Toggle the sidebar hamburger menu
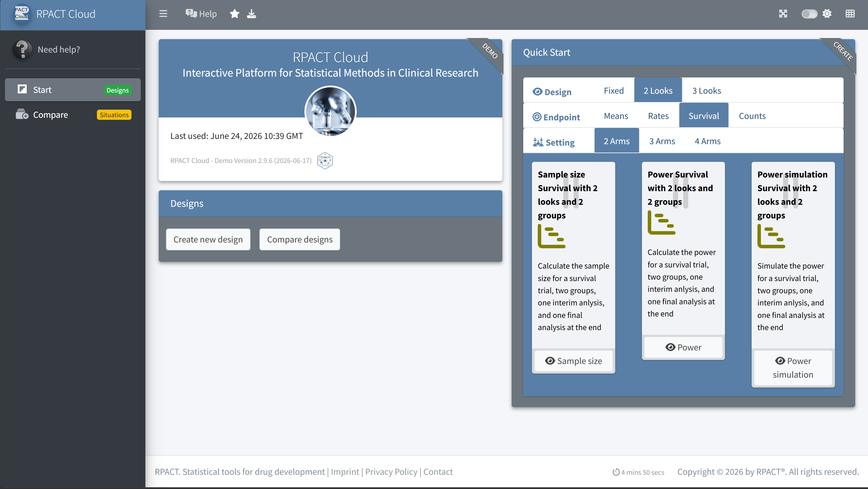 click(163, 14)
